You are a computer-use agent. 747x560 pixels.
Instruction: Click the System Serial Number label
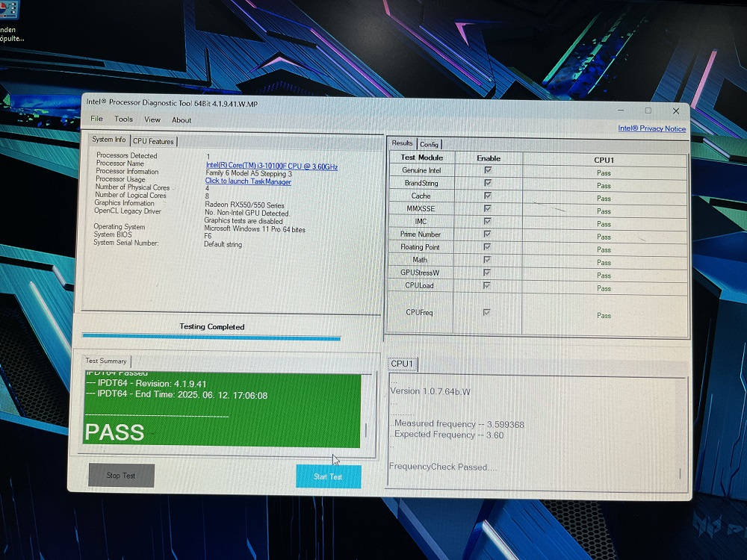point(125,243)
